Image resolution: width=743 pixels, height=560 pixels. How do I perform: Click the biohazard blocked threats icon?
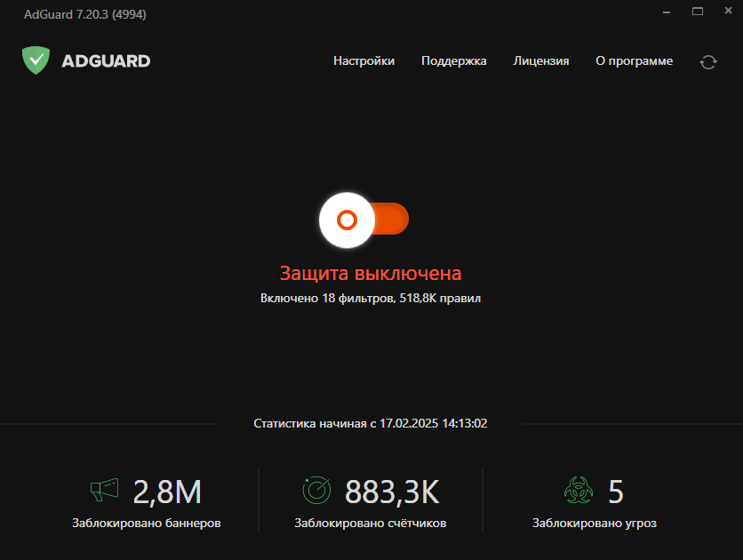coord(579,490)
